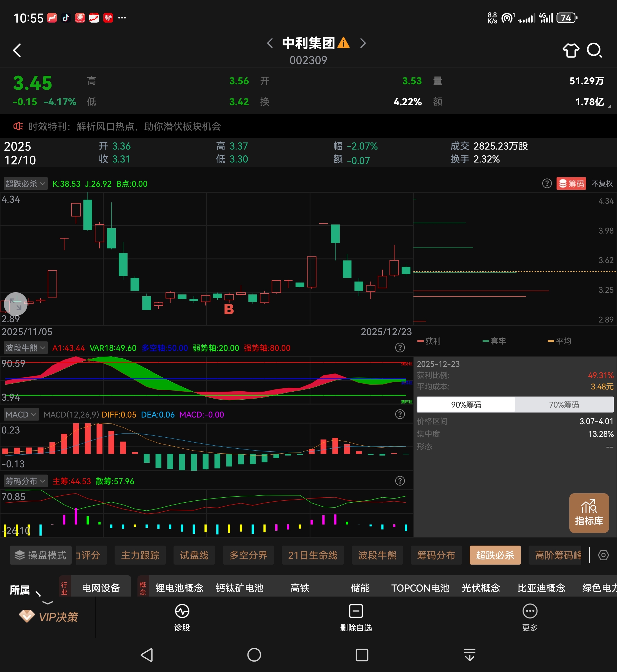This screenshot has height=672, width=617.
Task: Select the 21日生命线 indicator tab
Action: [x=313, y=555]
